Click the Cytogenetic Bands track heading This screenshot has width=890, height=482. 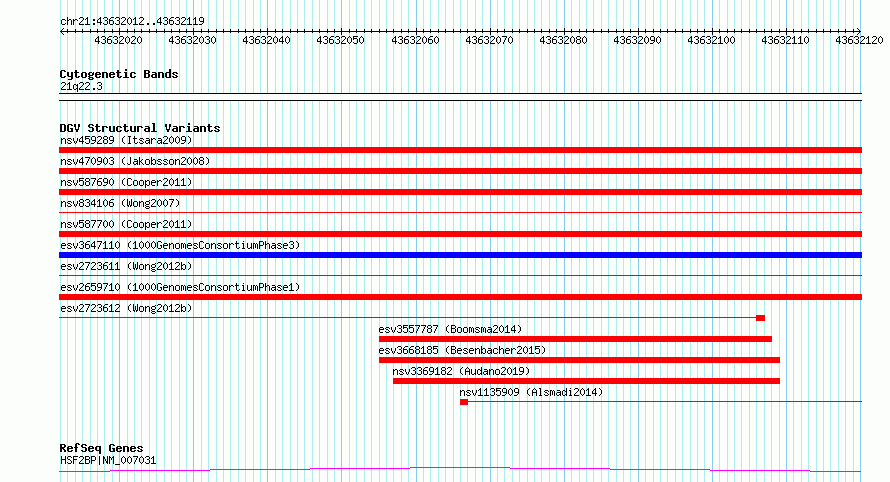point(119,74)
